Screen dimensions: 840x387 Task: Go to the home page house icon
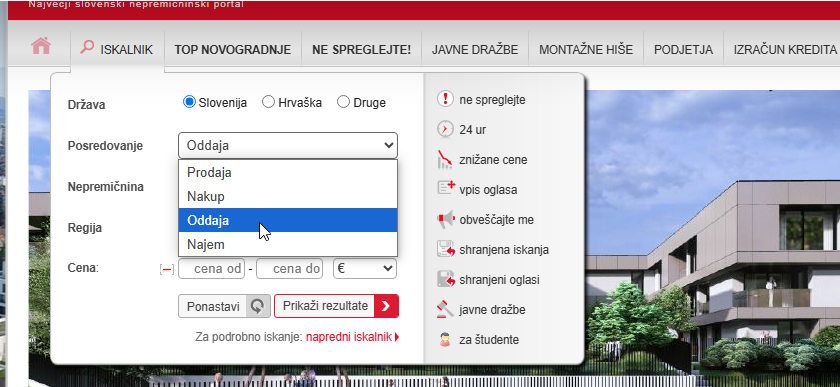click(x=41, y=46)
